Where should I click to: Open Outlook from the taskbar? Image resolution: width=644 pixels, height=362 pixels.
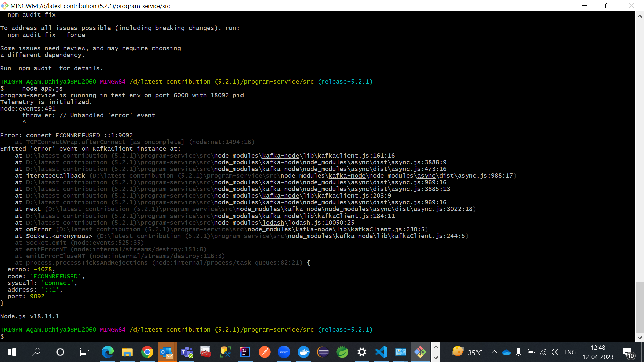pos(167,352)
